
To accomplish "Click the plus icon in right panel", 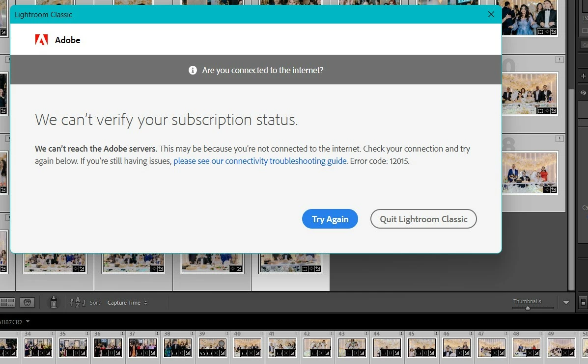I will (583, 76).
